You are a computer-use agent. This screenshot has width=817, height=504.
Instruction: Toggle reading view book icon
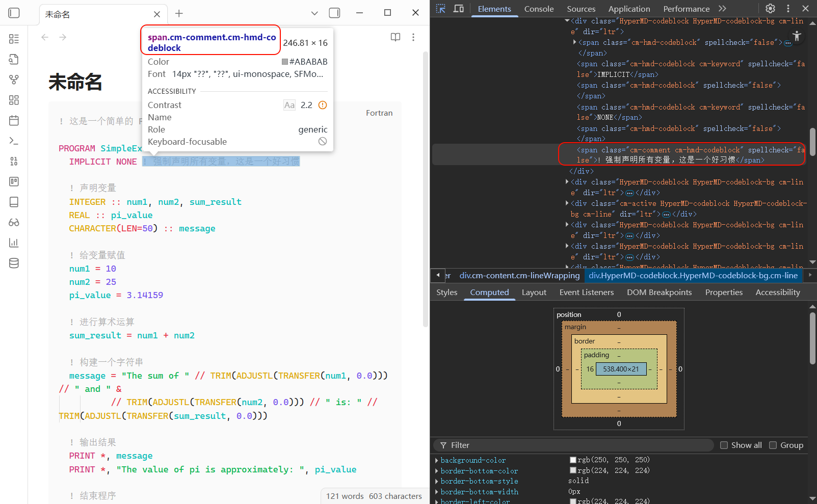(x=395, y=37)
